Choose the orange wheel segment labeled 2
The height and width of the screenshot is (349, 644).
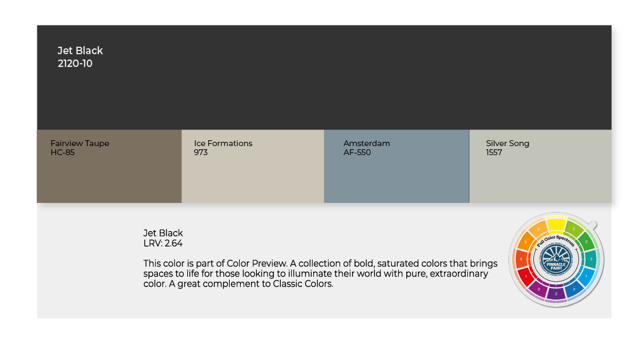525,242
